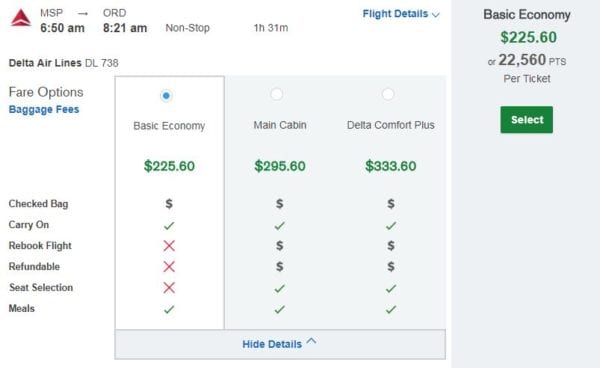Choose the Delta Comfort Plus radio button
The image size is (600, 368).
388,94
